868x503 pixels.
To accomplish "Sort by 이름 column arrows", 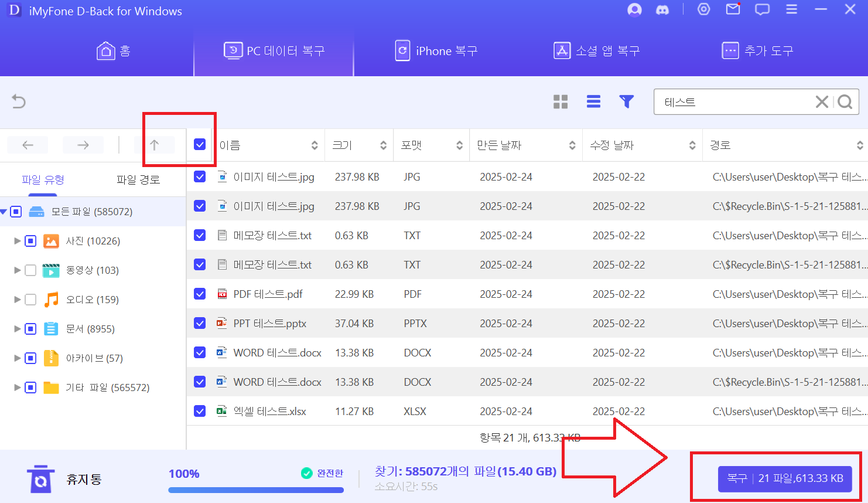I will point(315,145).
